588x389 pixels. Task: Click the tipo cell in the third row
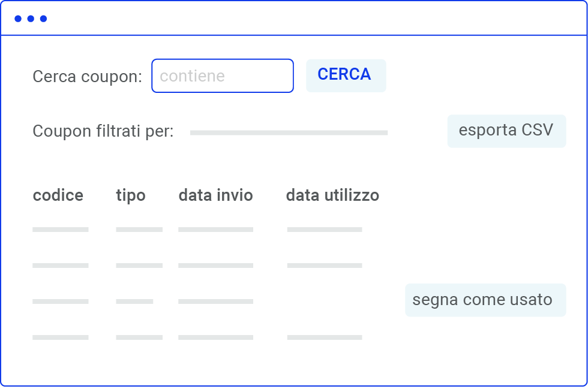pyautogui.click(x=134, y=301)
